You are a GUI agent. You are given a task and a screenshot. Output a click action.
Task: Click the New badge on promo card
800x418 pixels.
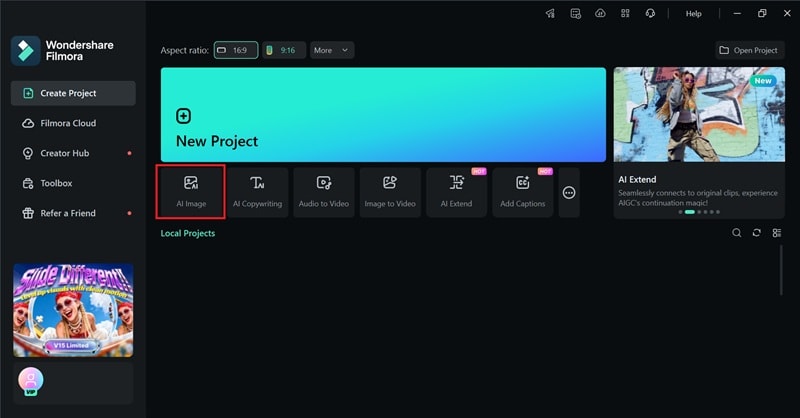tap(763, 81)
